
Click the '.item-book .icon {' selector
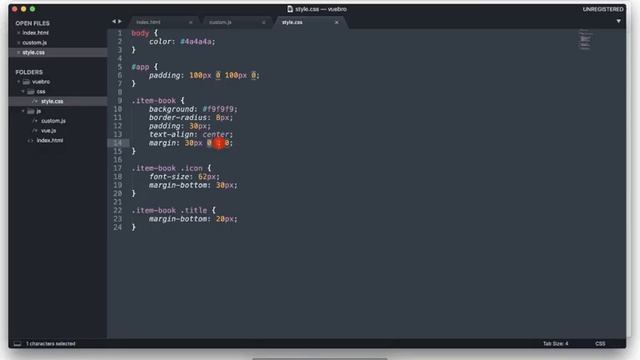click(171, 168)
